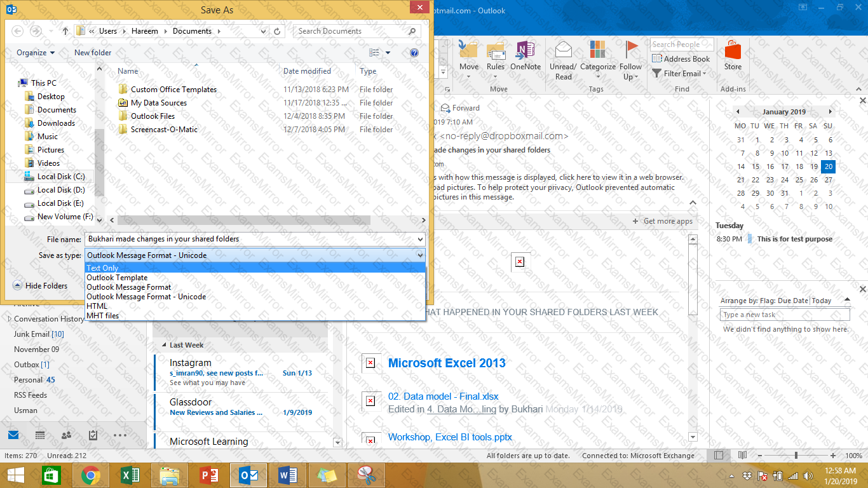Choose Outlook Template file type
The width and height of the screenshot is (868, 488).
click(255, 278)
